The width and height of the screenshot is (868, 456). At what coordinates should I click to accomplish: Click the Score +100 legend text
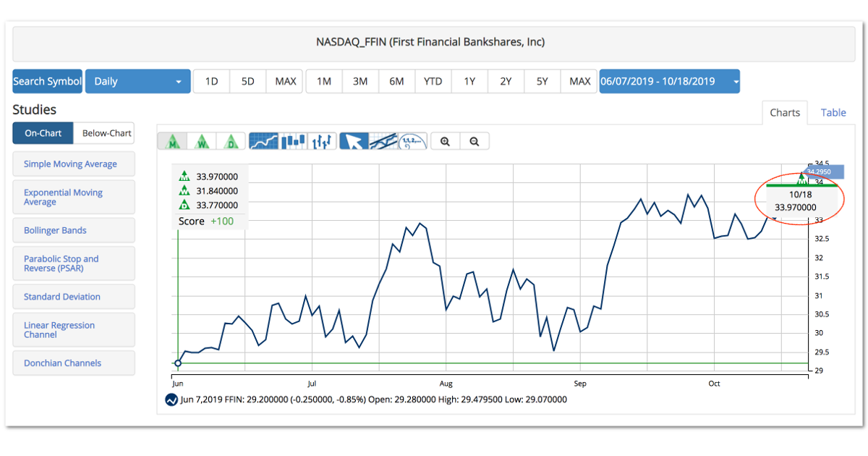(206, 221)
